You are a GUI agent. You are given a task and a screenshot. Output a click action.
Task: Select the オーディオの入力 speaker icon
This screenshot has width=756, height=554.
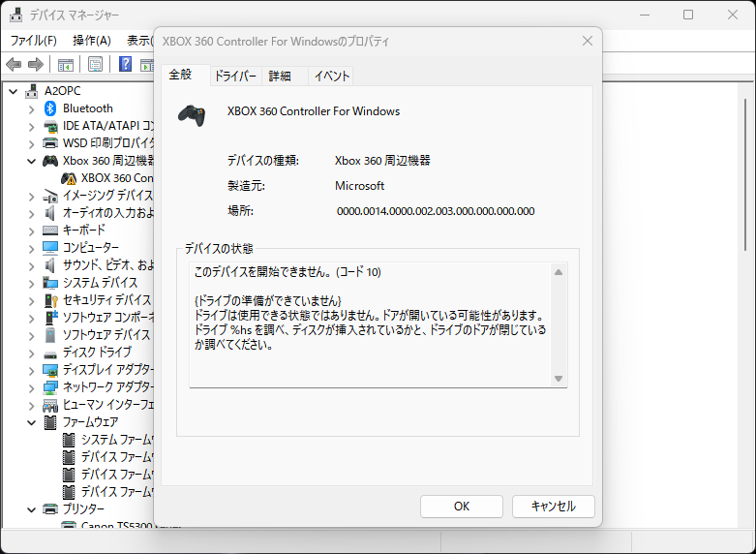point(50,213)
